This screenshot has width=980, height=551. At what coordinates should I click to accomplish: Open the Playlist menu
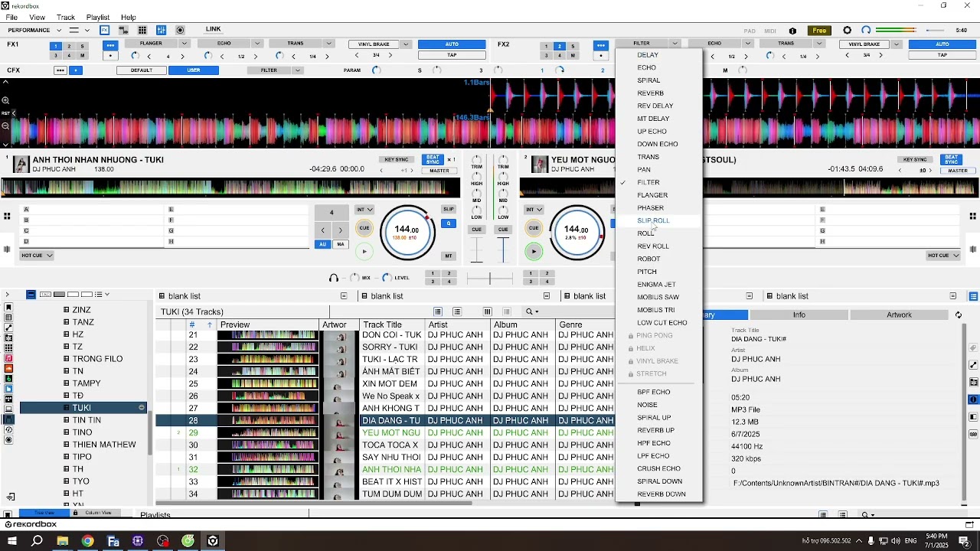[x=98, y=17]
